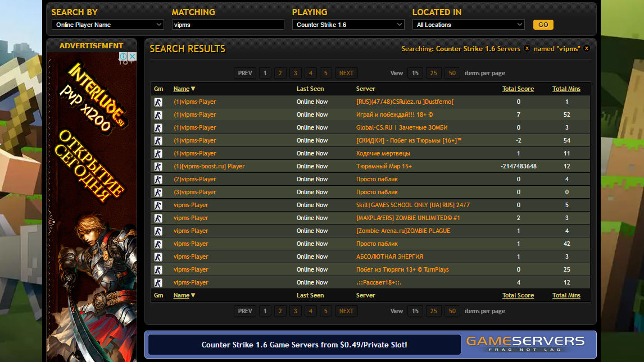The image size is (644, 362).
Task: Open server Skill|GAMES SCHOOL ONLY
Action: (x=413, y=205)
